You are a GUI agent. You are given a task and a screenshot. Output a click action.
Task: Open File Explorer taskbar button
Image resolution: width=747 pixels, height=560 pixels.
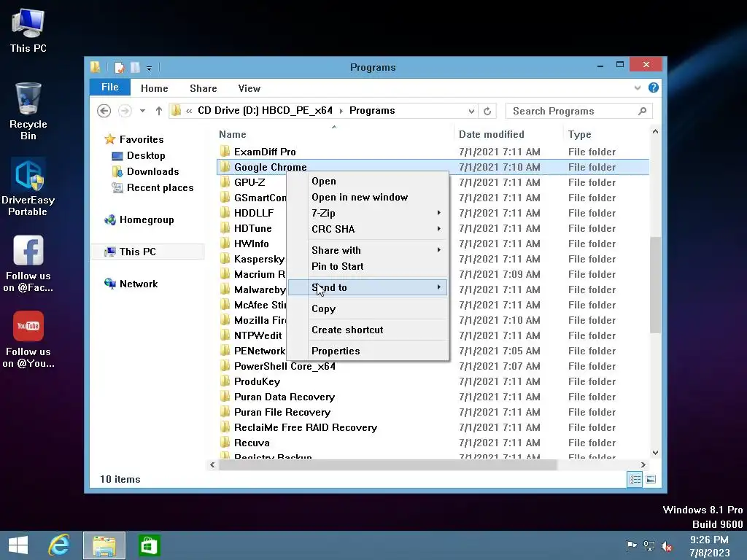point(104,545)
